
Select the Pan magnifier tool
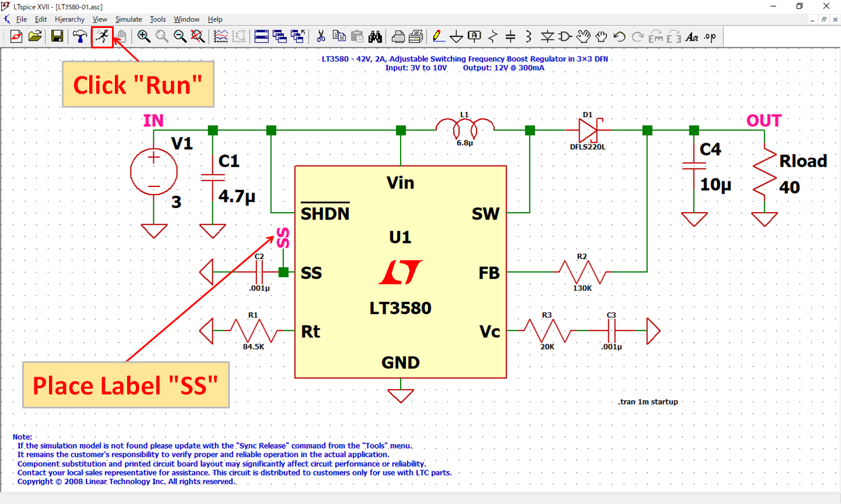tap(162, 37)
